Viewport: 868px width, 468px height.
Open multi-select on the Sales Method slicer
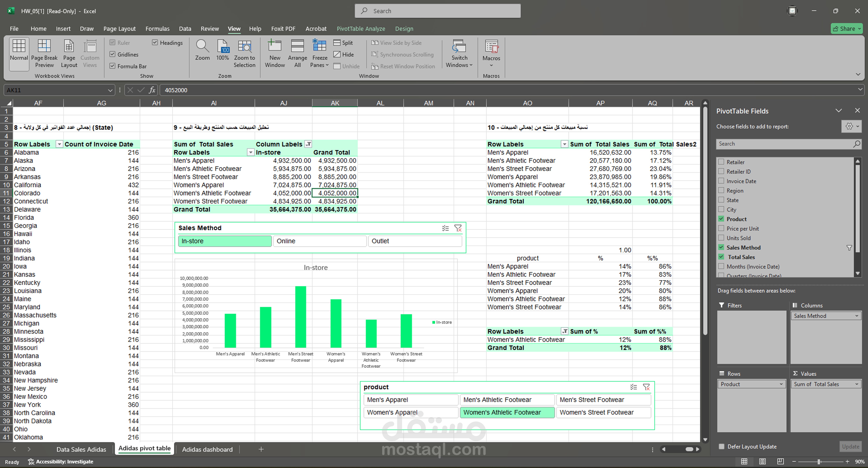(445, 228)
